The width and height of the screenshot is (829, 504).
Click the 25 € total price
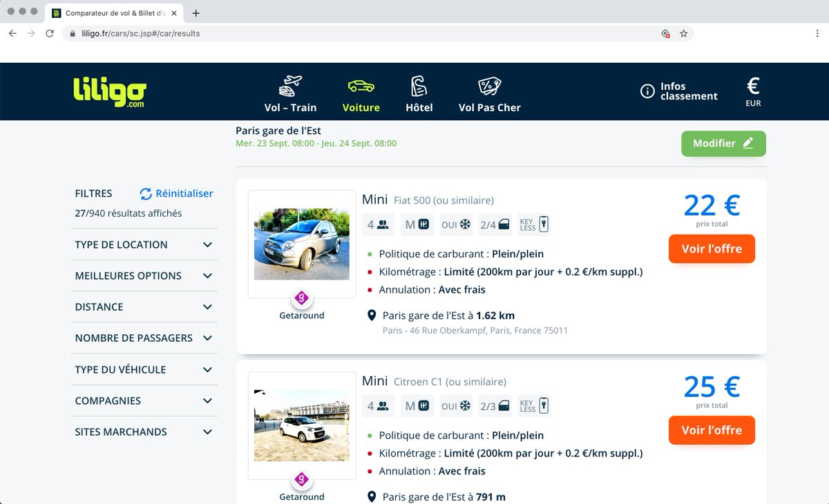pyautogui.click(x=712, y=387)
